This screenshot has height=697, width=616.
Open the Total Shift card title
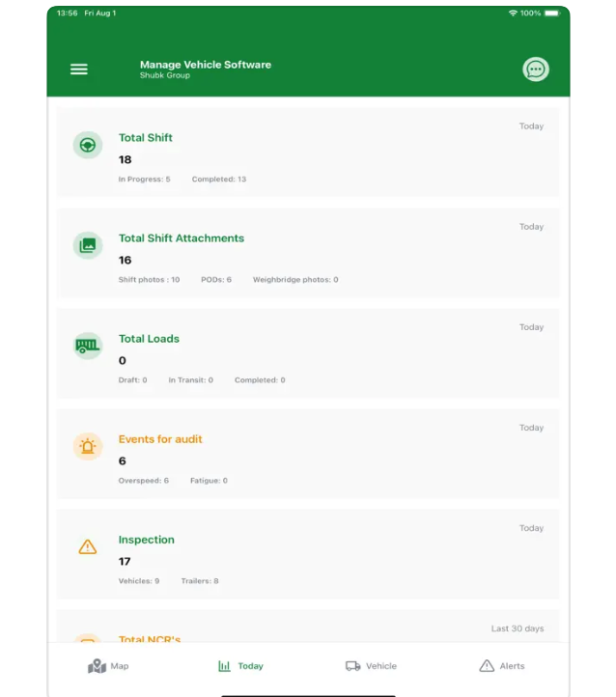tap(146, 138)
